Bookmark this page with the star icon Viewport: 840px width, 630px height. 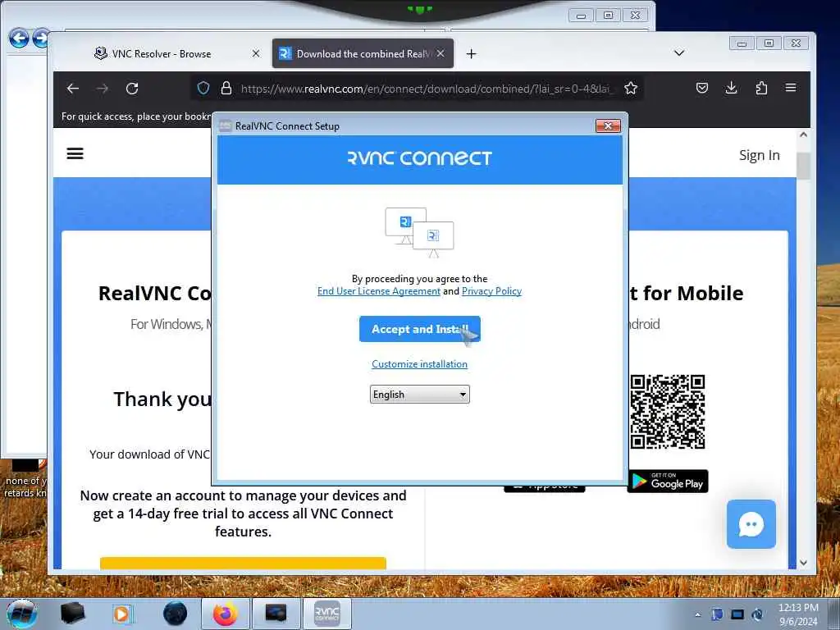coord(631,89)
